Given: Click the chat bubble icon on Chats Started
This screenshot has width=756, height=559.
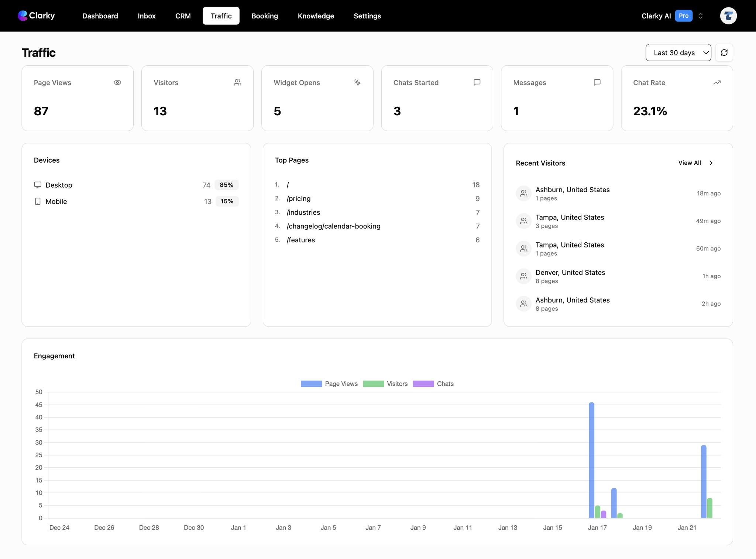Looking at the screenshot, I should click(x=477, y=82).
